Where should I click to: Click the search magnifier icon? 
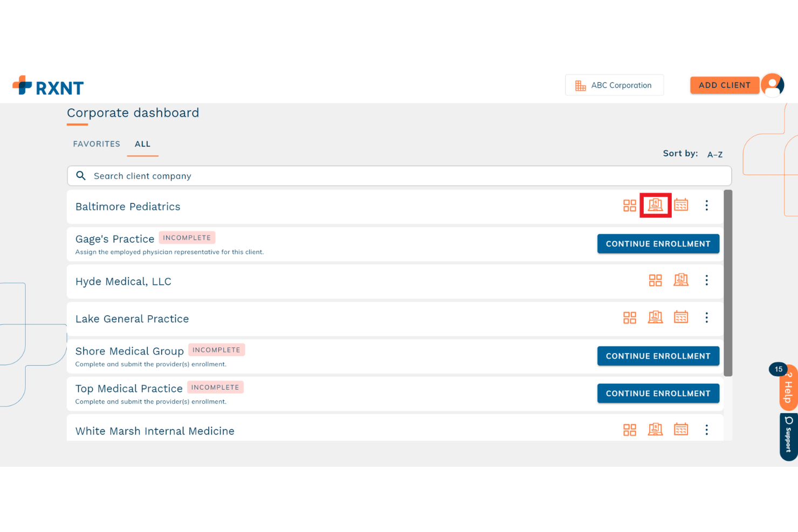click(81, 176)
